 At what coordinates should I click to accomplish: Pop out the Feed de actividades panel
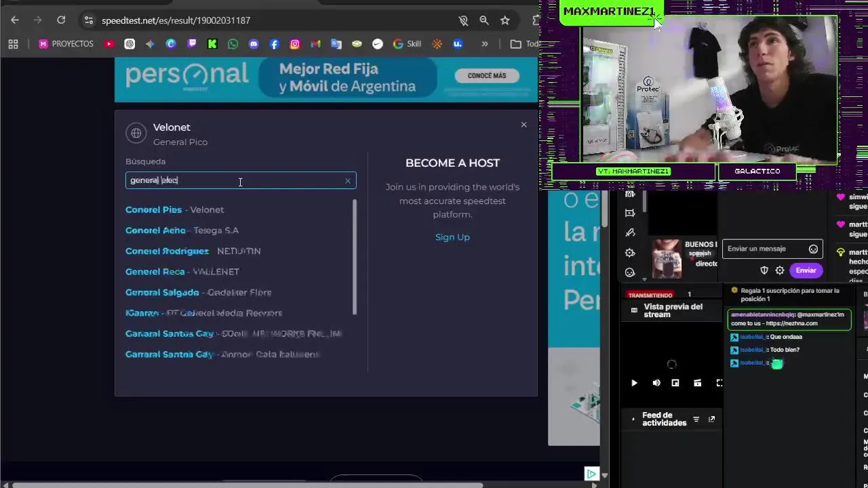coord(711,420)
